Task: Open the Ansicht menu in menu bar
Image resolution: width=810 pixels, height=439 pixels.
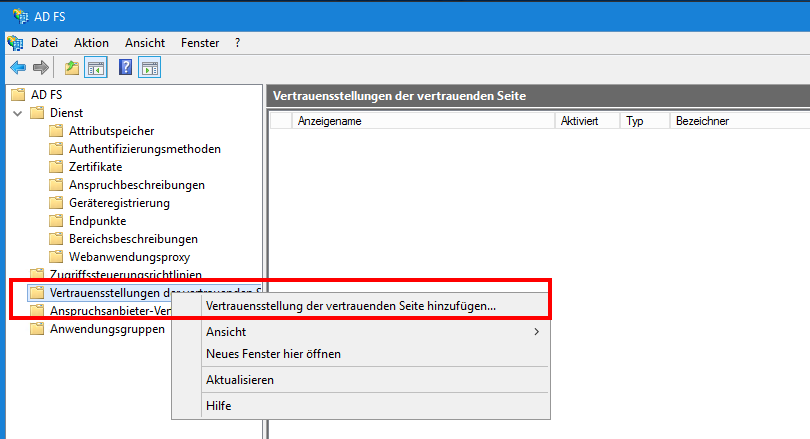Action: pyautogui.click(x=145, y=43)
